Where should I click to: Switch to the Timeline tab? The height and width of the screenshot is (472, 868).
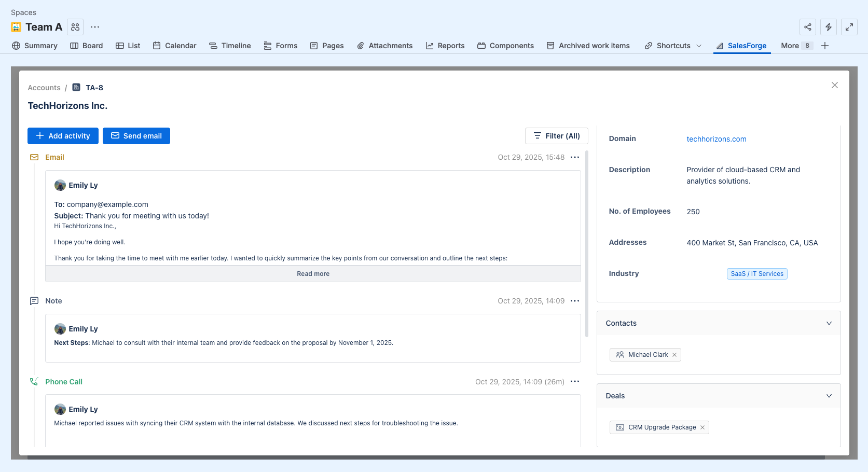(230, 46)
